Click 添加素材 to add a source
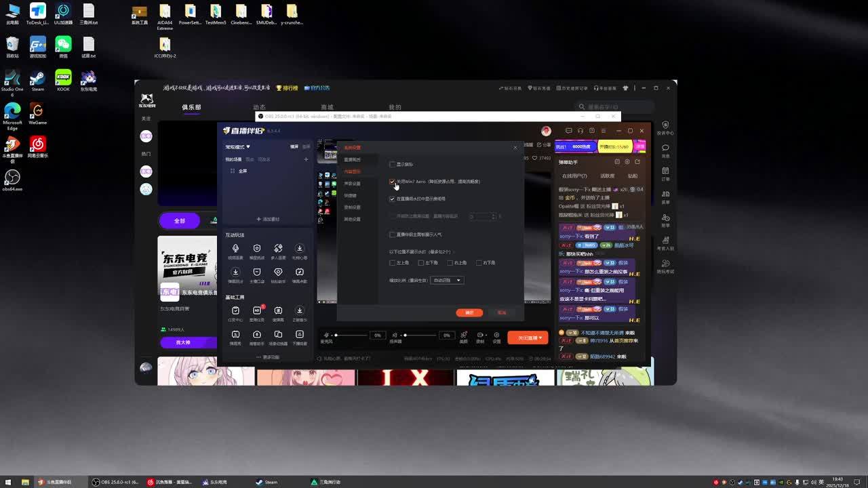Image resolution: width=868 pixels, height=488 pixels. point(268,219)
